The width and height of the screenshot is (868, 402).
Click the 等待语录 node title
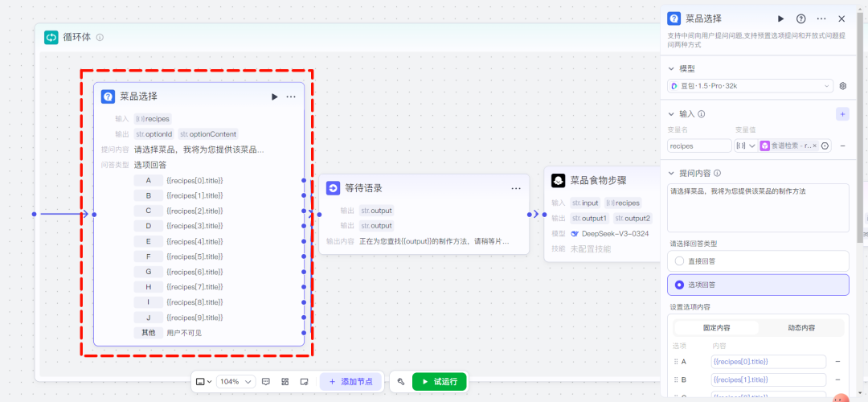[x=363, y=188]
